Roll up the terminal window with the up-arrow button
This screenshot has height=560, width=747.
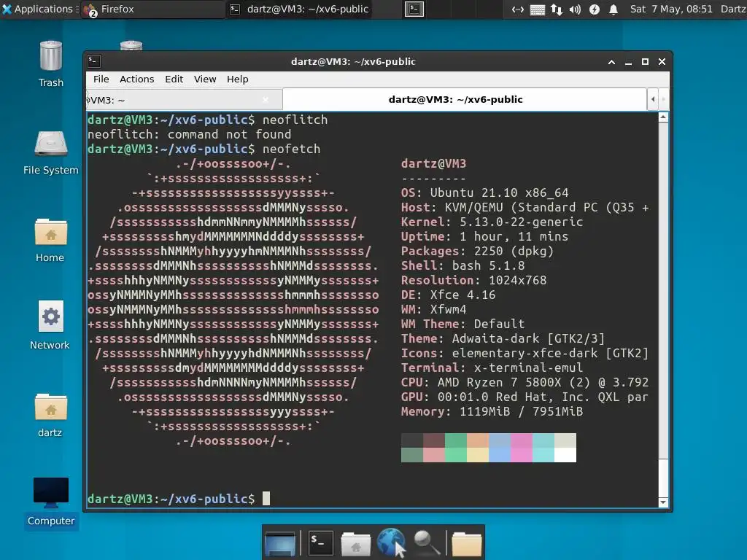(612, 62)
